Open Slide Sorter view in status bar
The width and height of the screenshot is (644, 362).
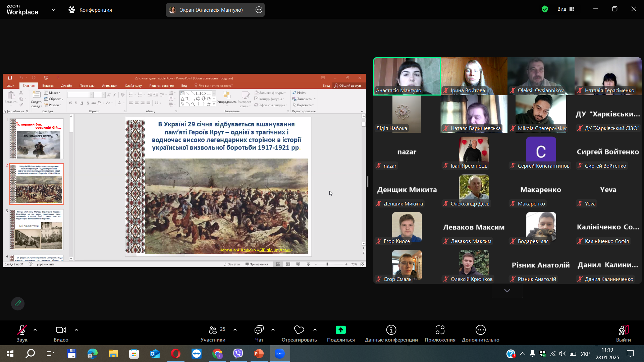pos(288,264)
